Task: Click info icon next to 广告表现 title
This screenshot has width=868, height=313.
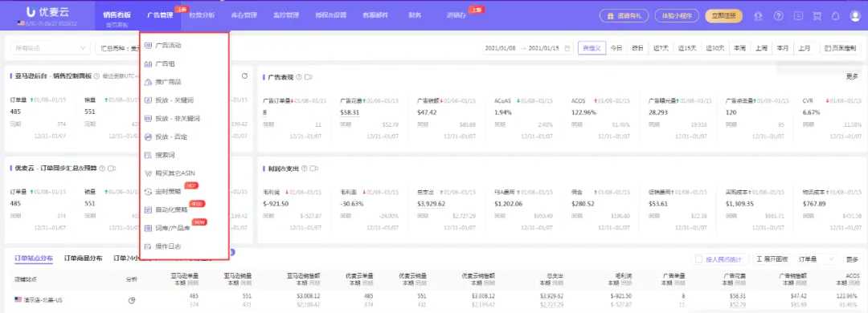Action: coord(299,77)
